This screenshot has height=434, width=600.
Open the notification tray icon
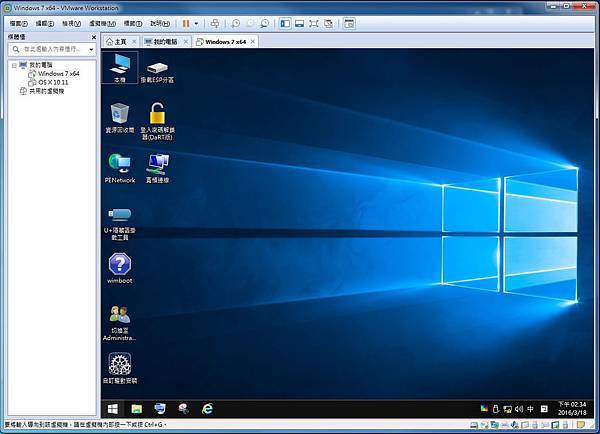pos(544,409)
